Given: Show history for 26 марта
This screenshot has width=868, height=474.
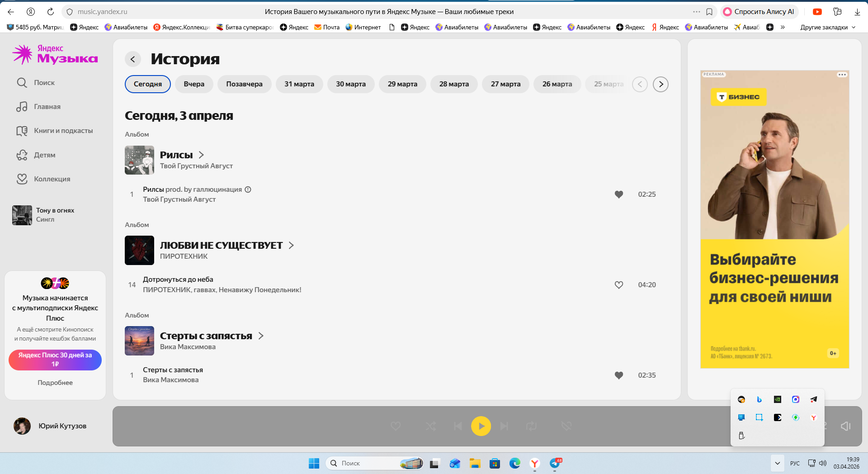Looking at the screenshot, I should tap(557, 84).
